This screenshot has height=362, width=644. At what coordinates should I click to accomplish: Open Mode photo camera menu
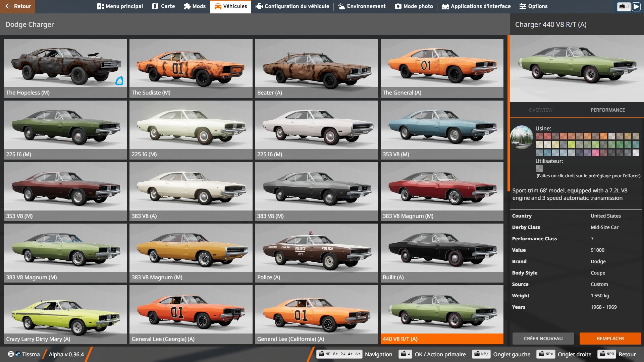pos(414,6)
